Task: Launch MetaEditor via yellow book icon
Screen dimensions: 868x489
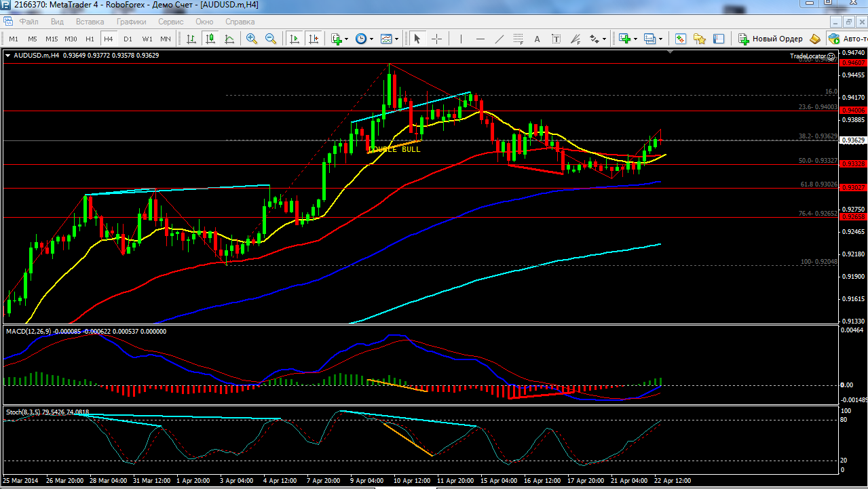Action: coord(815,39)
